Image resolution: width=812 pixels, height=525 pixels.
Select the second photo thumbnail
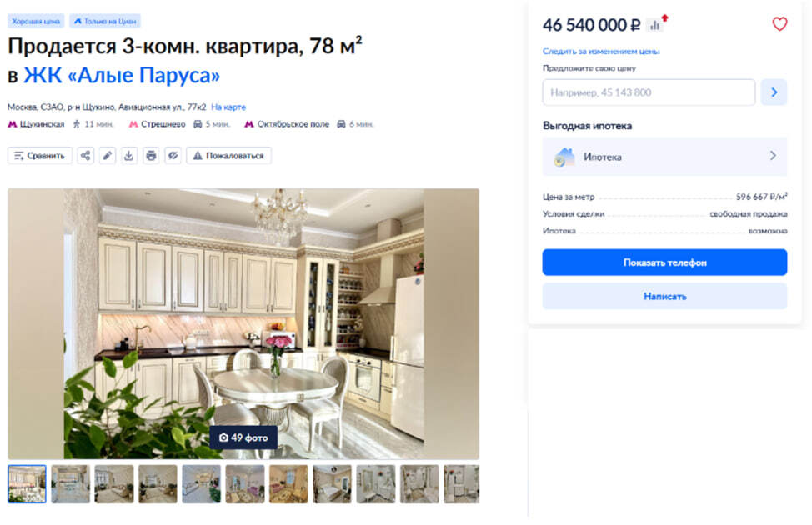(70, 484)
